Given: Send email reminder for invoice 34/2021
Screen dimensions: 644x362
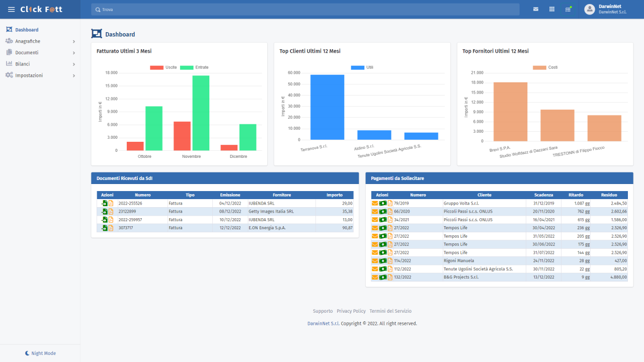Looking at the screenshot, I should (375, 220).
